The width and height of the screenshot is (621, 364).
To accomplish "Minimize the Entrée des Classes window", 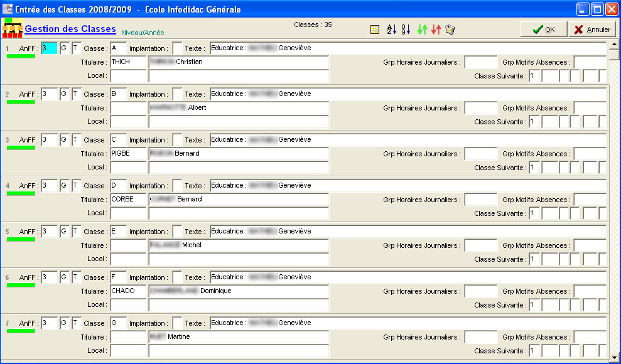I will (x=583, y=9).
